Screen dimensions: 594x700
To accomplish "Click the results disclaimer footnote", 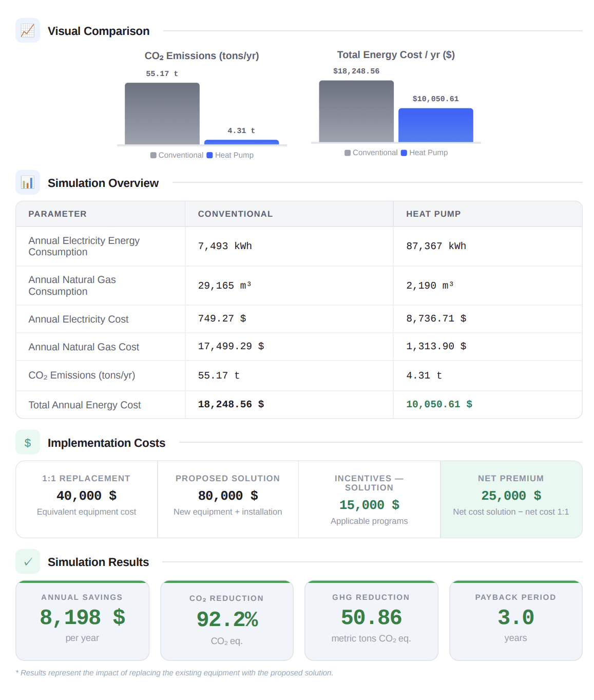I will click(174, 673).
